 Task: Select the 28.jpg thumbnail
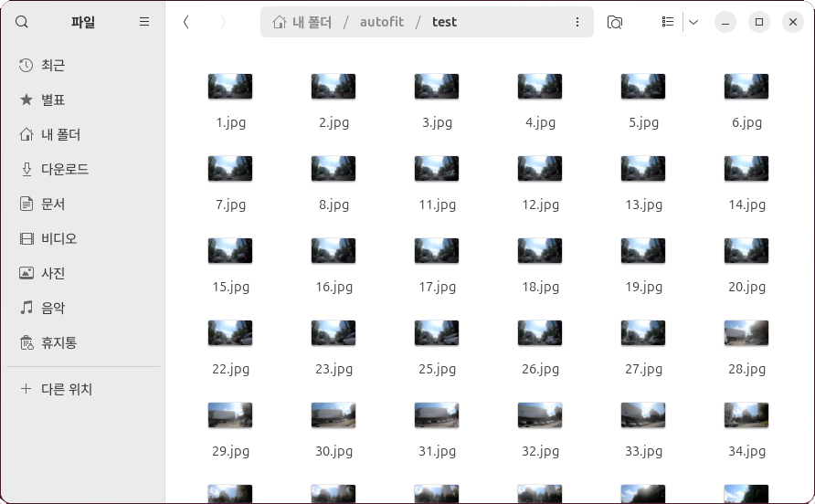click(x=746, y=332)
